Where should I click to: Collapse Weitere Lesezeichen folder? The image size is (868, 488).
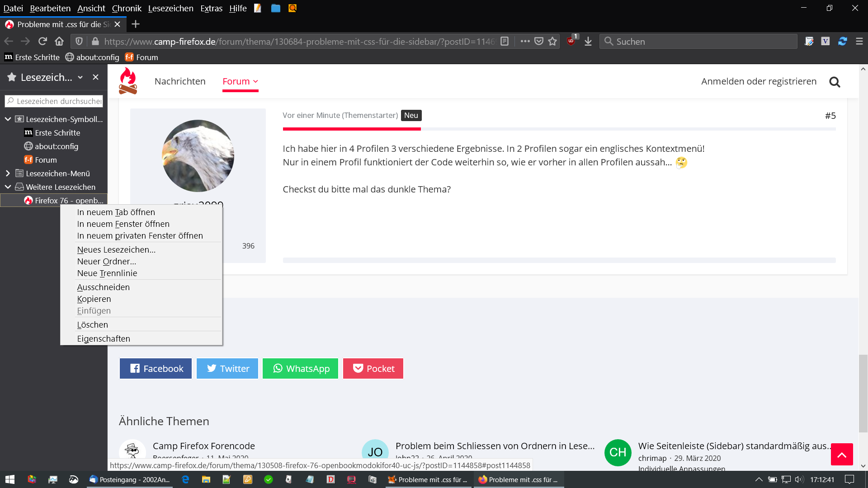click(8, 187)
